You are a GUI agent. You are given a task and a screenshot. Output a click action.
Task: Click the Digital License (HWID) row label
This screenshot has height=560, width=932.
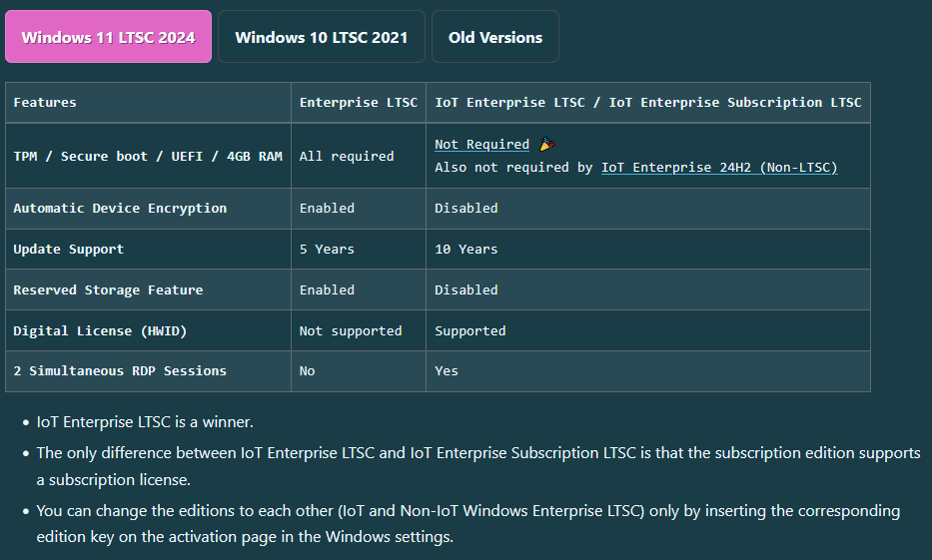click(x=148, y=330)
